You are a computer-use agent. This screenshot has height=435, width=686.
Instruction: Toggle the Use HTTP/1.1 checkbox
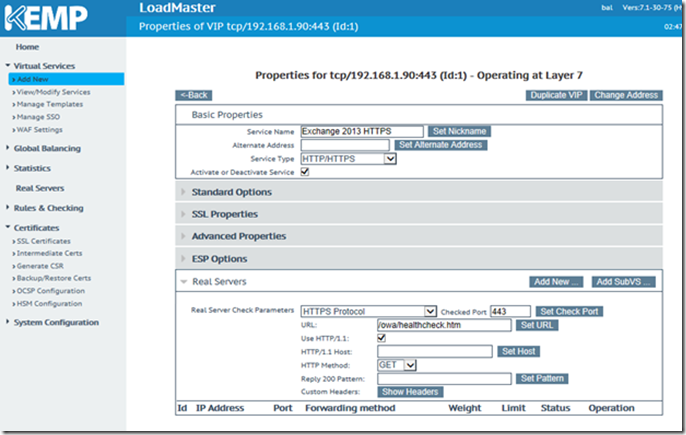[382, 338]
